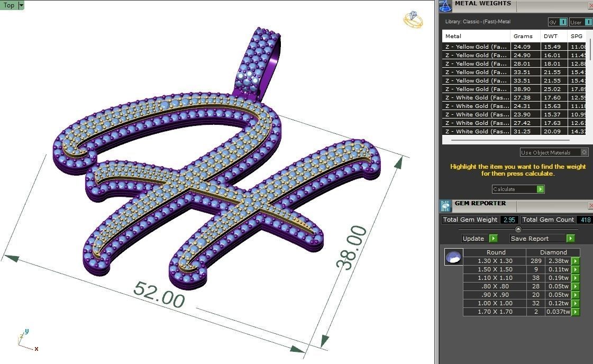Viewport: 593px width, 364px height.
Task: Click the 0.11tw weight cell
Action: click(x=558, y=269)
